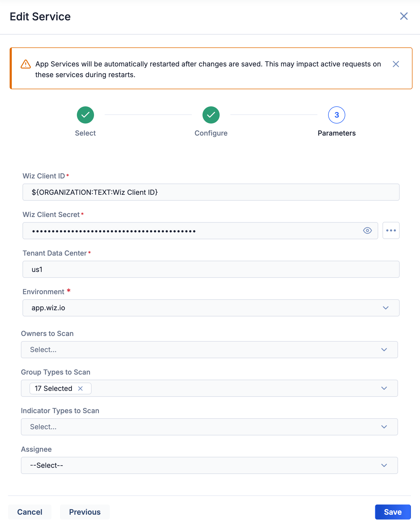Image resolution: width=420 pixels, height=523 pixels.
Task: Close the Edit Service dialog
Action: coord(404,16)
